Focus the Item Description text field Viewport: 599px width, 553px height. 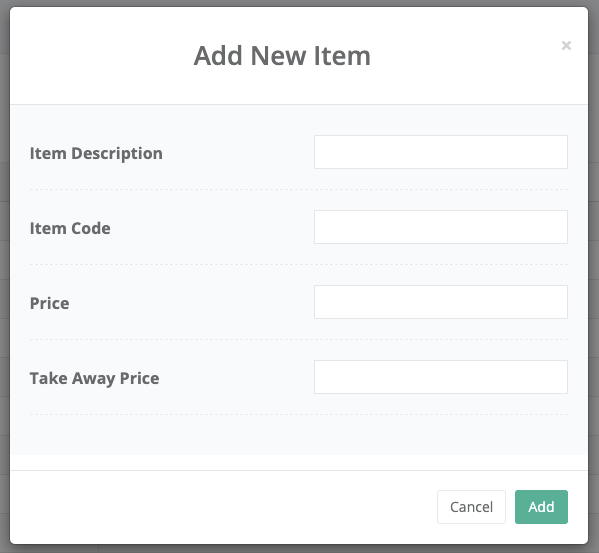pyautogui.click(x=441, y=152)
